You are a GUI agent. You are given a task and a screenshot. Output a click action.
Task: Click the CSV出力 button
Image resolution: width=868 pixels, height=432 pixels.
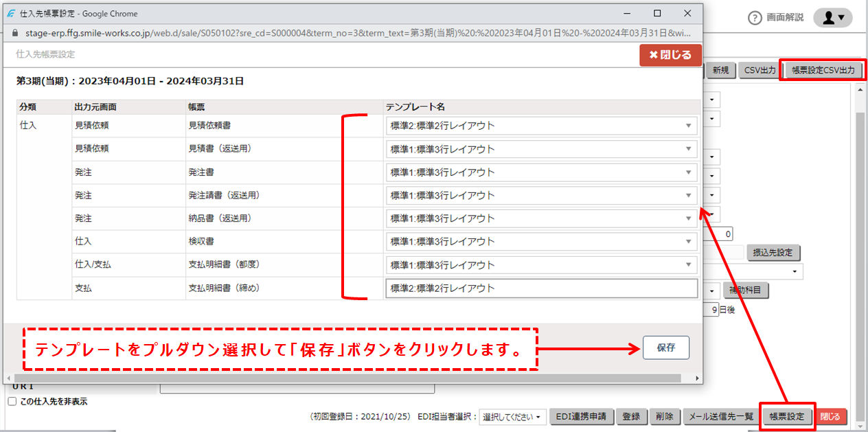click(x=759, y=69)
